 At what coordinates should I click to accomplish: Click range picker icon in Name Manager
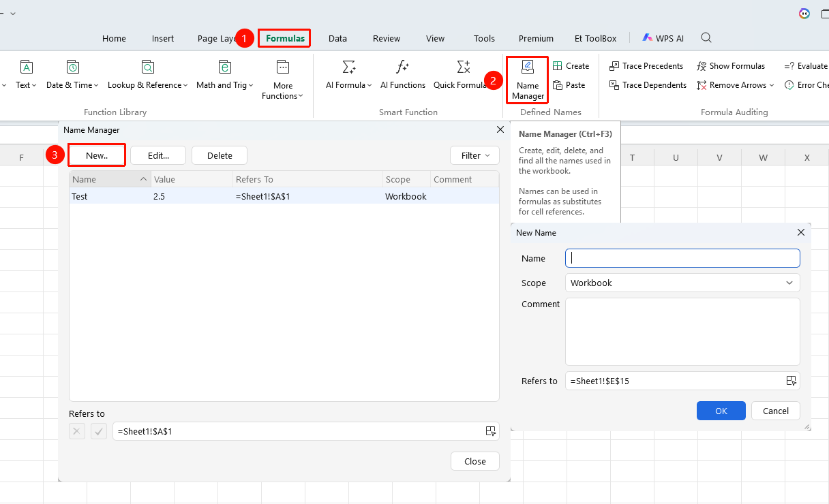(490, 431)
